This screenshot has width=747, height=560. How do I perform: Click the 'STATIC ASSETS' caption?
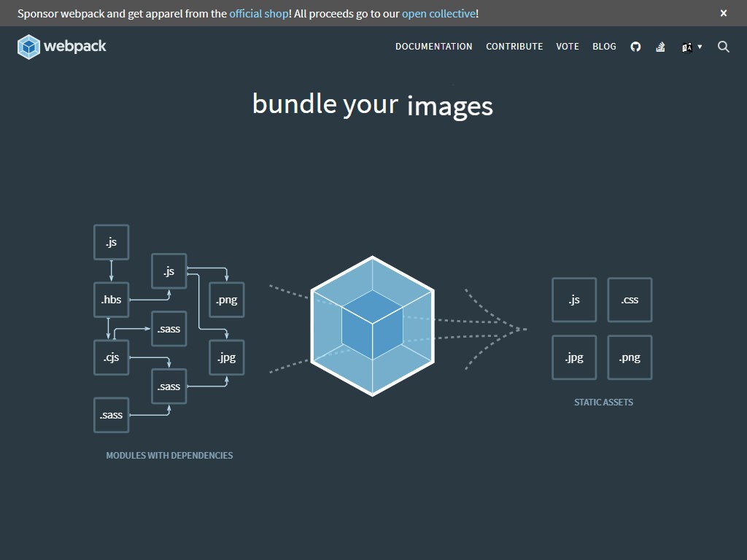[603, 402]
